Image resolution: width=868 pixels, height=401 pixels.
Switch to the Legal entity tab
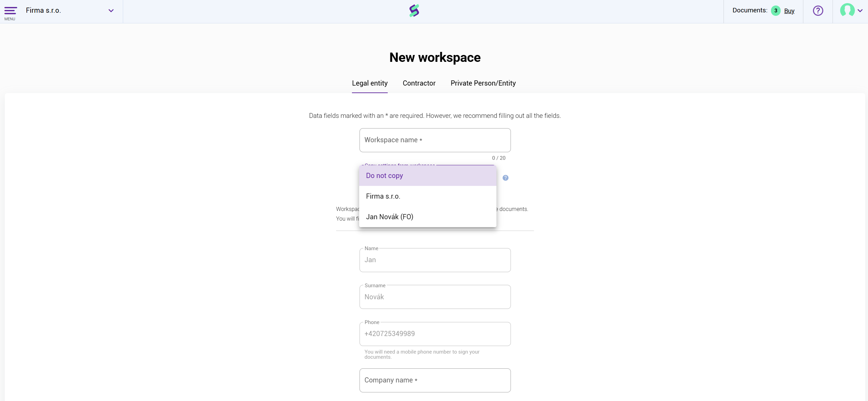[x=369, y=83]
